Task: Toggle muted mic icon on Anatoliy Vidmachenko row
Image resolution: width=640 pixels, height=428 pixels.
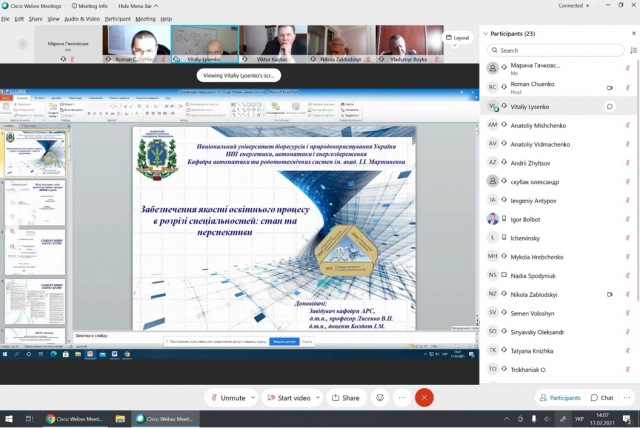Action: tap(628, 144)
